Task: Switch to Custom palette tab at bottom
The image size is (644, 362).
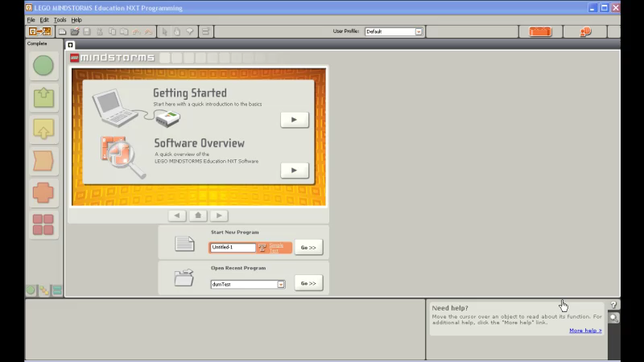Action: [x=57, y=290]
